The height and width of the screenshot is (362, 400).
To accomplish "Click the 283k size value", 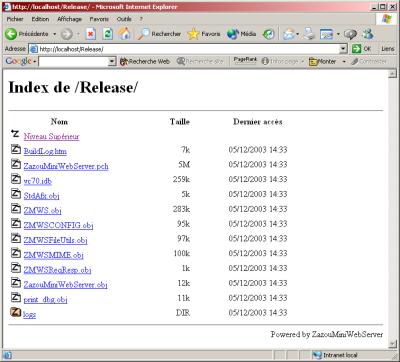I will pos(181,209).
